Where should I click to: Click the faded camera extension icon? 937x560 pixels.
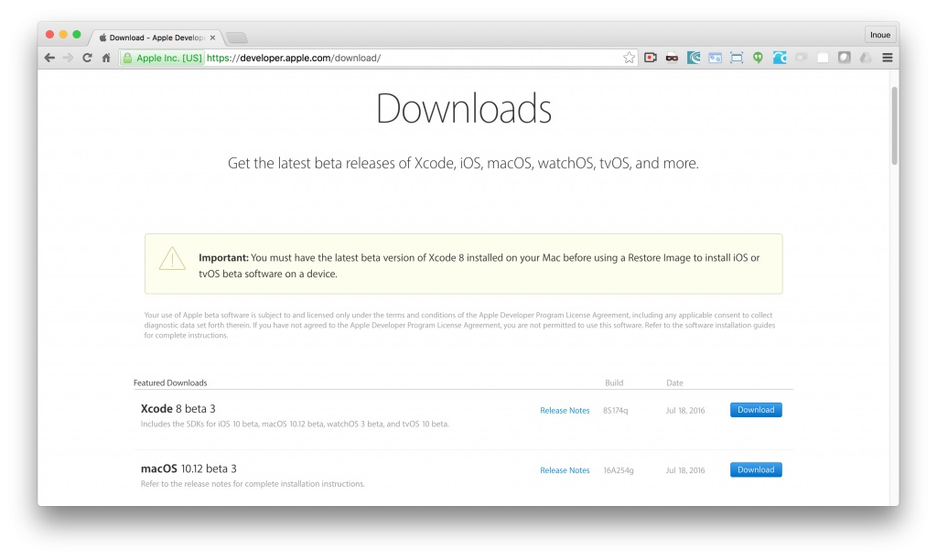801,58
